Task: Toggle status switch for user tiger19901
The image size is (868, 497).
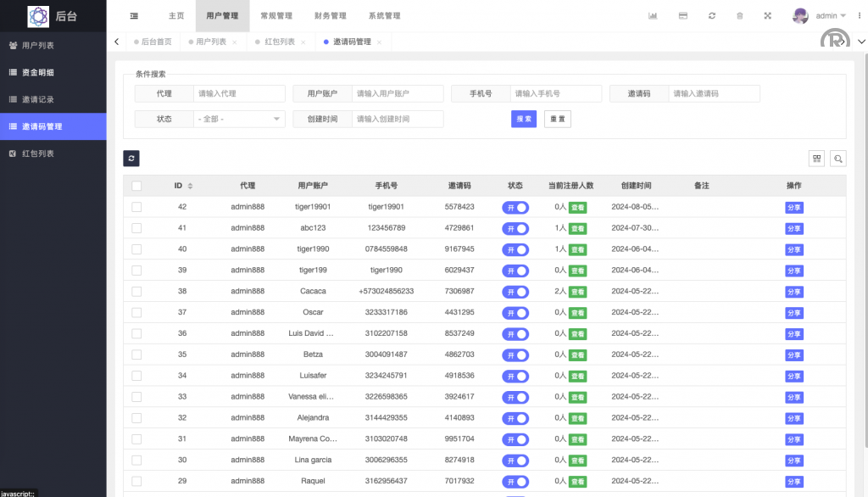Action: [x=515, y=207]
